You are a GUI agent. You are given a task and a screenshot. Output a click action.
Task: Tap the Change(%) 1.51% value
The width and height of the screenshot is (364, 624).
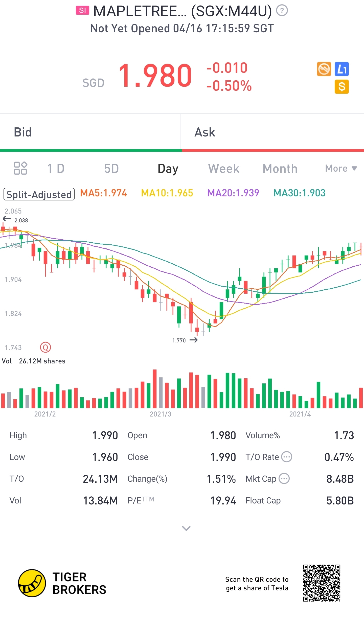(x=221, y=479)
